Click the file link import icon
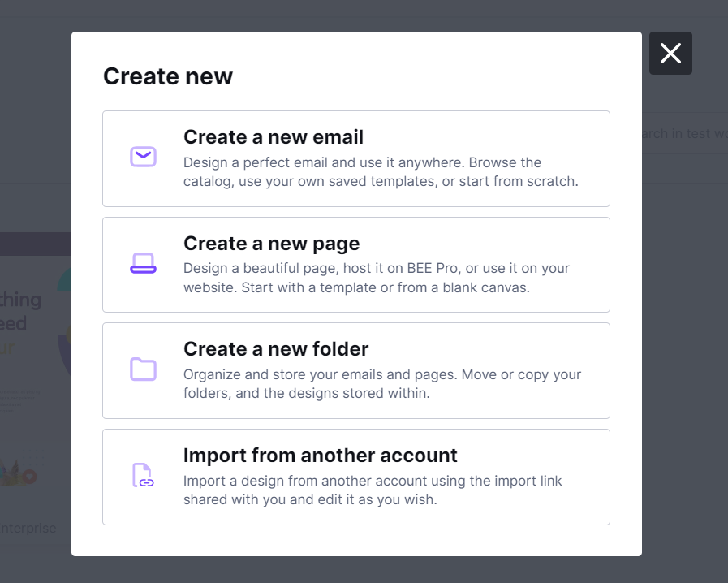 click(x=143, y=475)
